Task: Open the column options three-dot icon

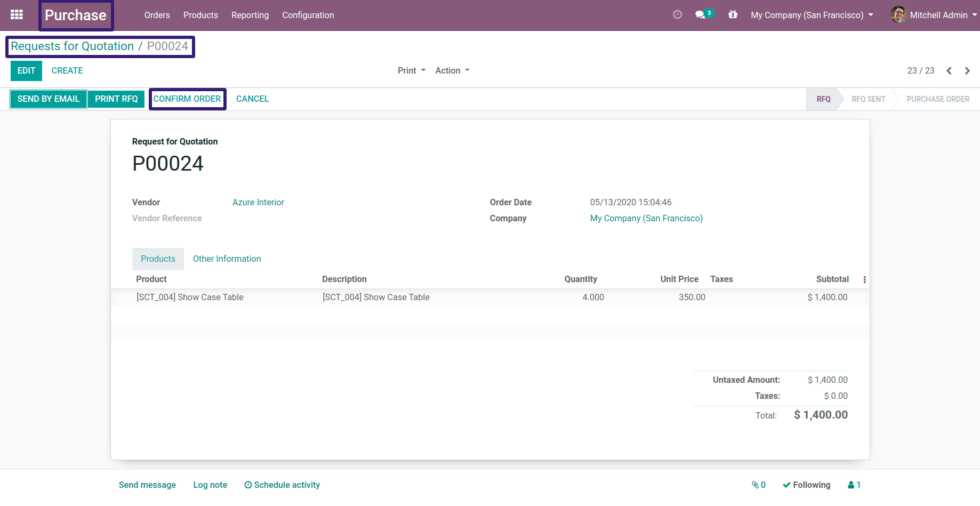Action: [x=864, y=279]
